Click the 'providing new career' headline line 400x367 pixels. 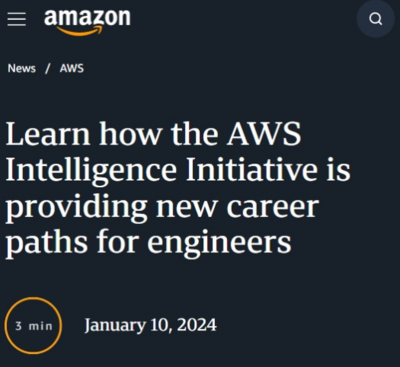pos(162,208)
